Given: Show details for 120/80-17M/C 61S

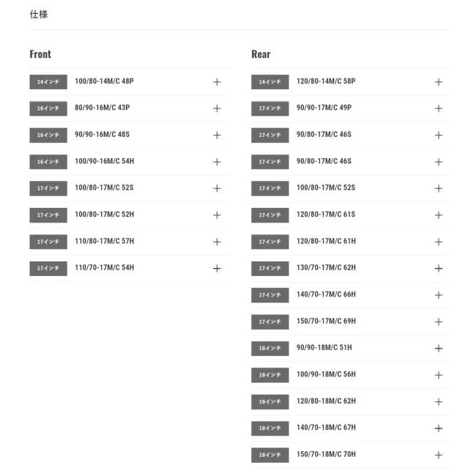Looking at the screenshot, I should pyautogui.click(x=439, y=215).
